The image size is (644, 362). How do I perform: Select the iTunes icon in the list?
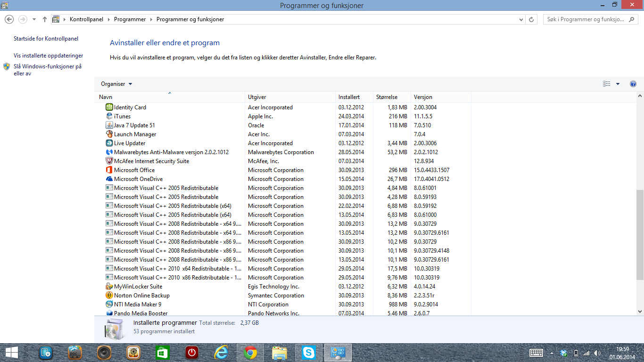(109, 116)
